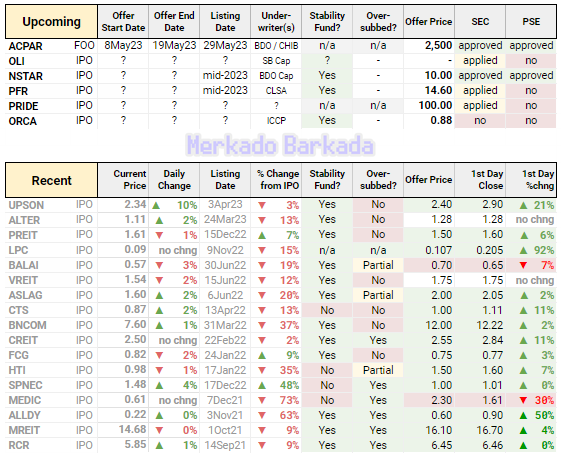Select the PRIDE ticker cell
Viewport: 561px width, 456px height.
(23, 106)
